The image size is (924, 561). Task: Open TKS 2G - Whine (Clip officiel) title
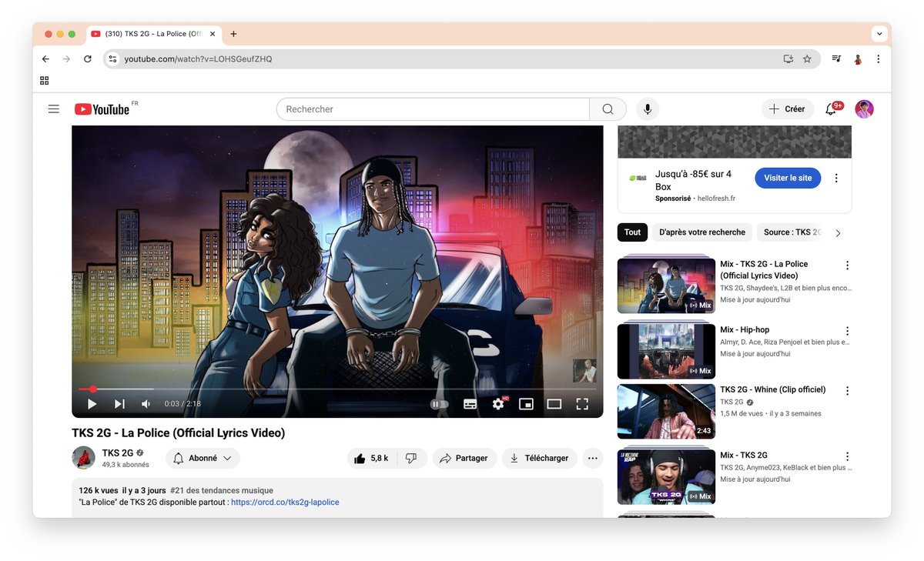[772, 389]
